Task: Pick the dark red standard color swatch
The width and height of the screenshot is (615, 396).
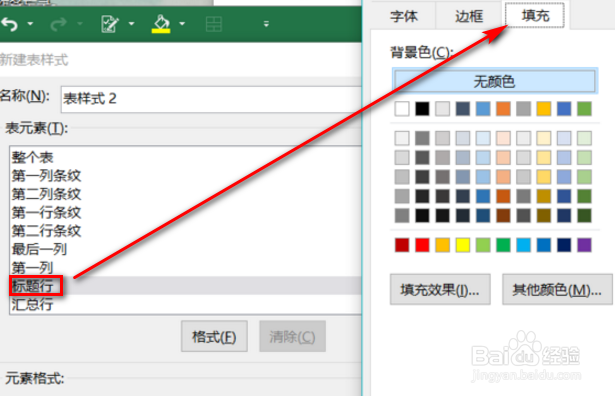Action: point(402,245)
